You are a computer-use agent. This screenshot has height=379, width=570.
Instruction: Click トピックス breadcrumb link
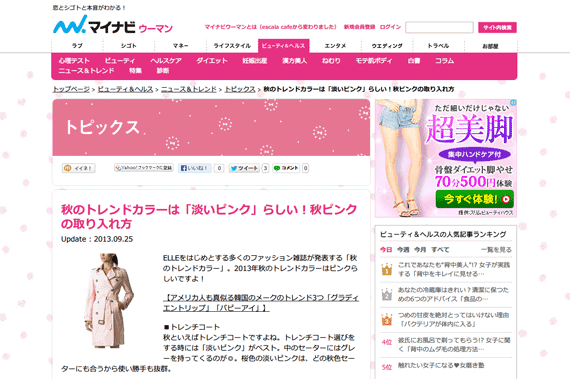click(x=240, y=89)
